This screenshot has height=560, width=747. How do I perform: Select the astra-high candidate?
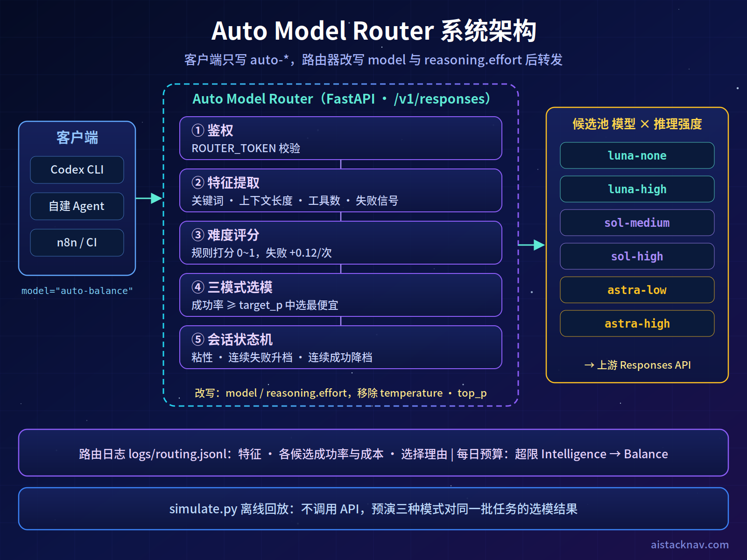pyautogui.click(x=637, y=323)
